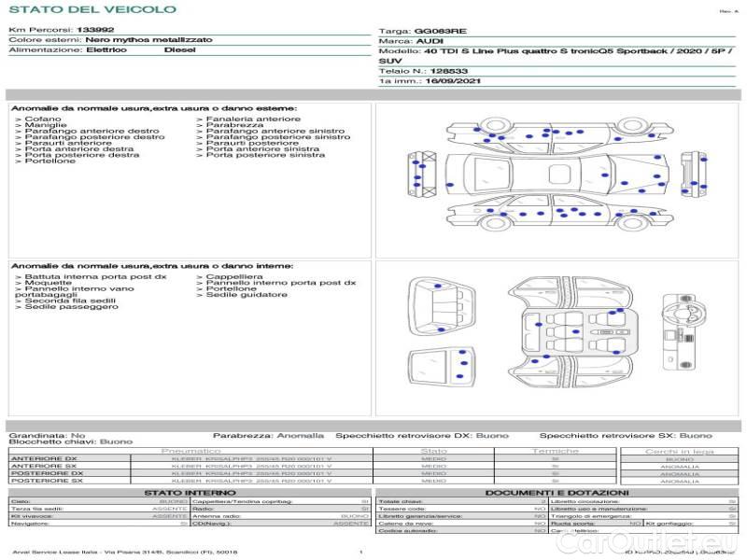This screenshot has width=747, height=560.
Task: Select 'Libretto circolazione:' row label
Action: point(585,501)
